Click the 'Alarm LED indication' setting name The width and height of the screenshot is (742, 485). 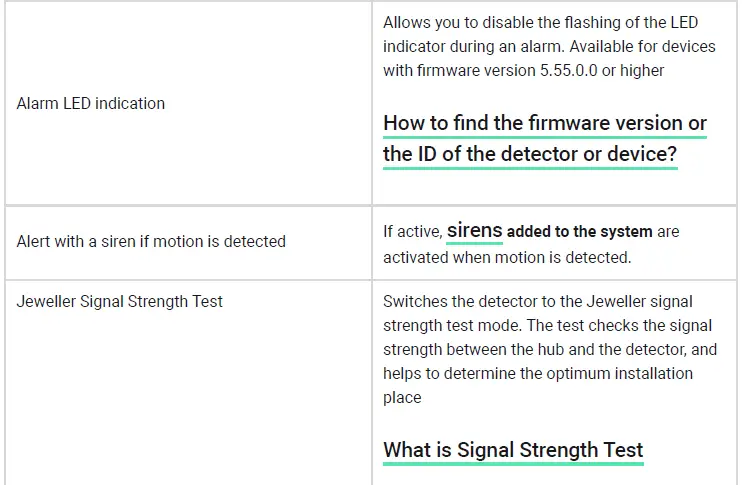(91, 103)
